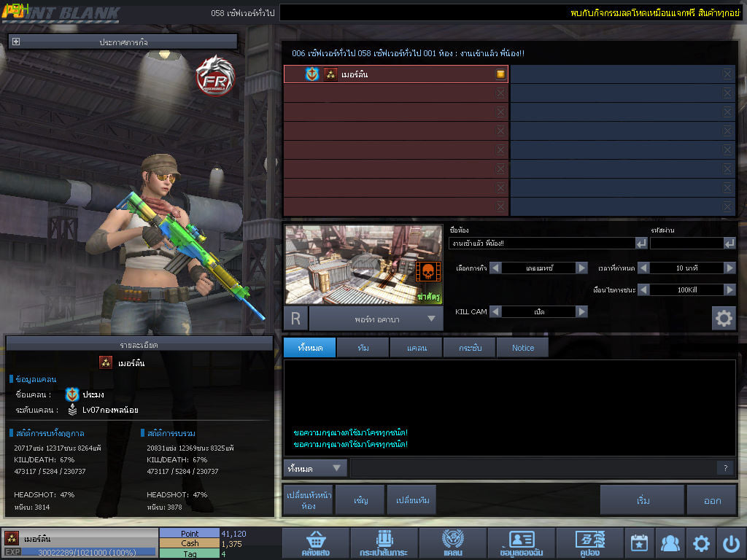Click the FR clan wolf logo
The image size is (747, 560).
(215, 76)
